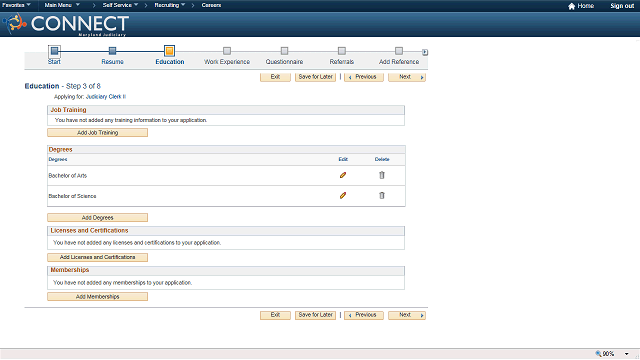Image resolution: width=640 pixels, height=360 pixels.
Task: Click the Education step icon
Action: click(x=169, y=51)
